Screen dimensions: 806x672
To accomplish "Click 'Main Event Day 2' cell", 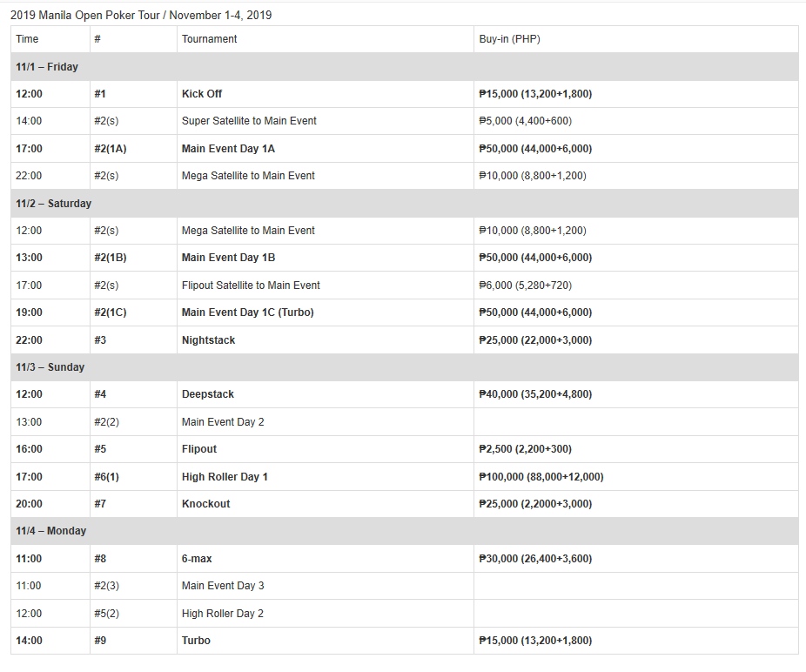I will tap(326, 422).
